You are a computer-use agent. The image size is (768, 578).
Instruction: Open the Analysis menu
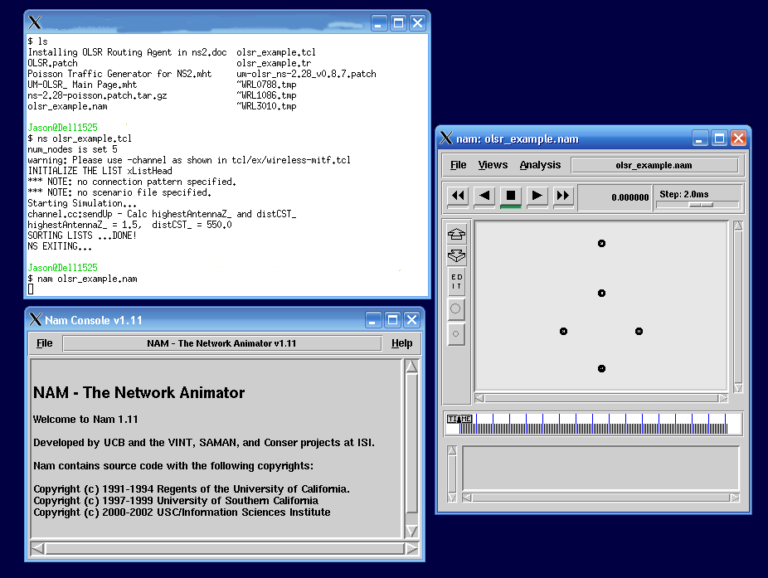(x=540, y=165)
